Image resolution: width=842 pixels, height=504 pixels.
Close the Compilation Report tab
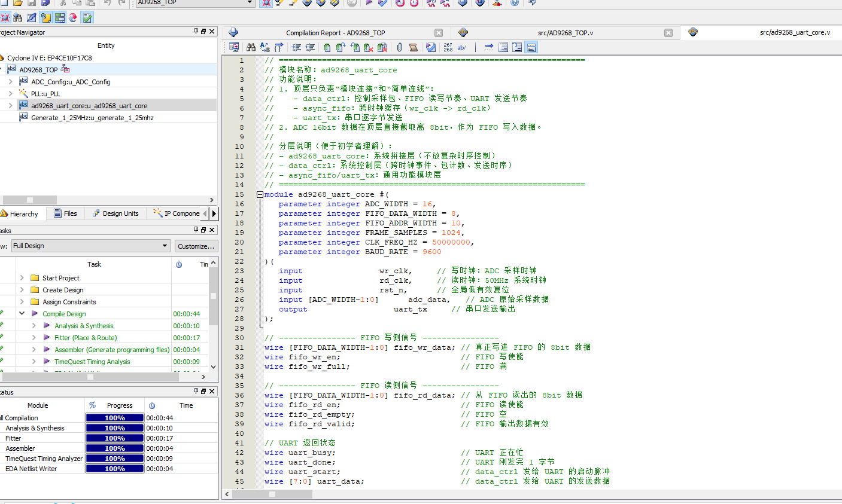(439, 33)
